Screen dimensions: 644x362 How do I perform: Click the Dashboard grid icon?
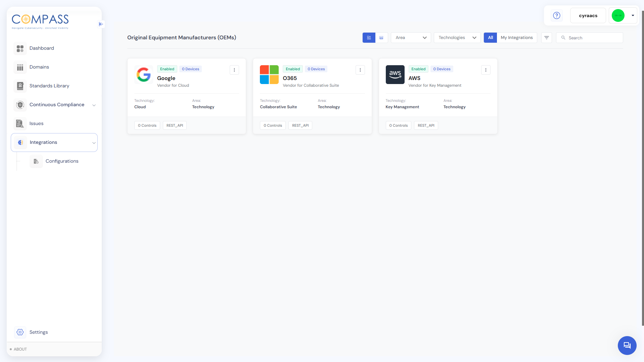coord(20,48)
